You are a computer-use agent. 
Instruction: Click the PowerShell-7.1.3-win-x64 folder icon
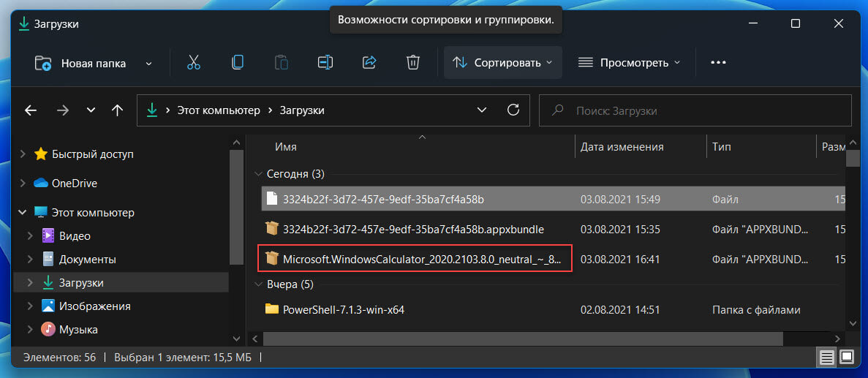coord(271,309)
